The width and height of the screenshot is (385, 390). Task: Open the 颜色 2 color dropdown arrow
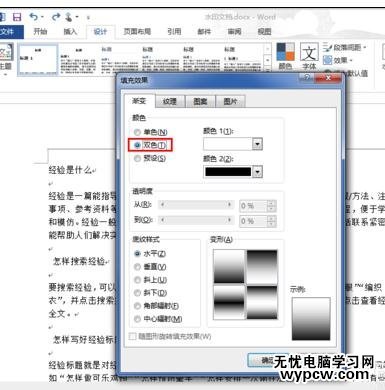pyautogui.click(x=257, y=172)
